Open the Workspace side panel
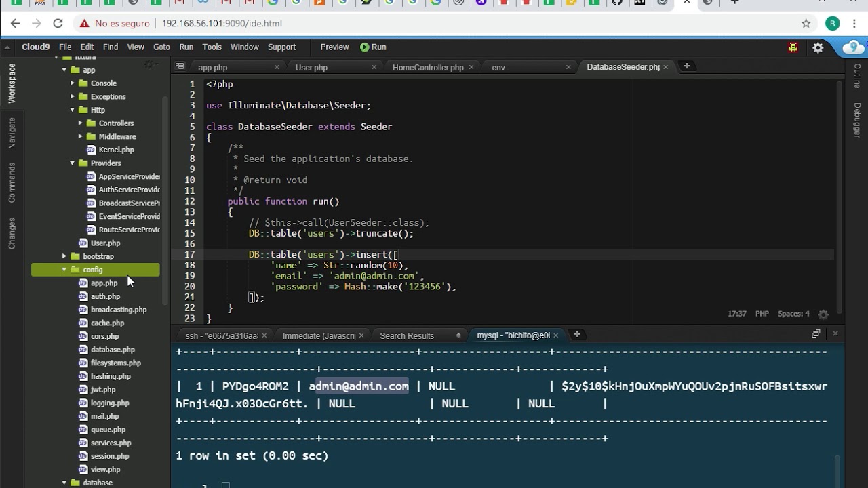This screenshot has height=488, width=868. click(12, 83)
